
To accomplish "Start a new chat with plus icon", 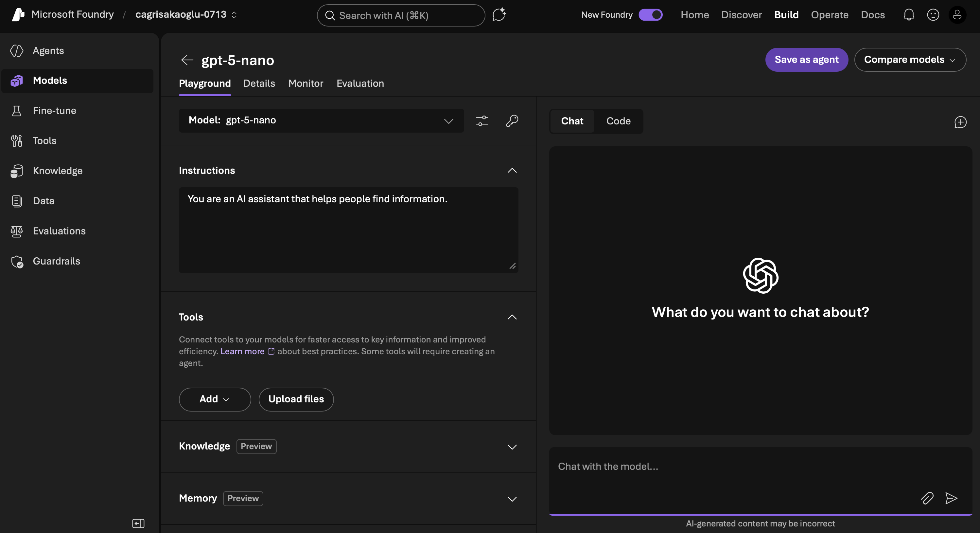I will (x=960, y=122).
